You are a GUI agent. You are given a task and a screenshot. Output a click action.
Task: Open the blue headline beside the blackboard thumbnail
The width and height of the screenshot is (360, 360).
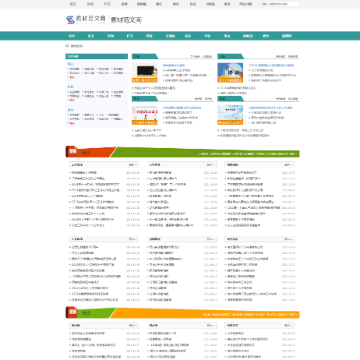click(x=174, y=65)
